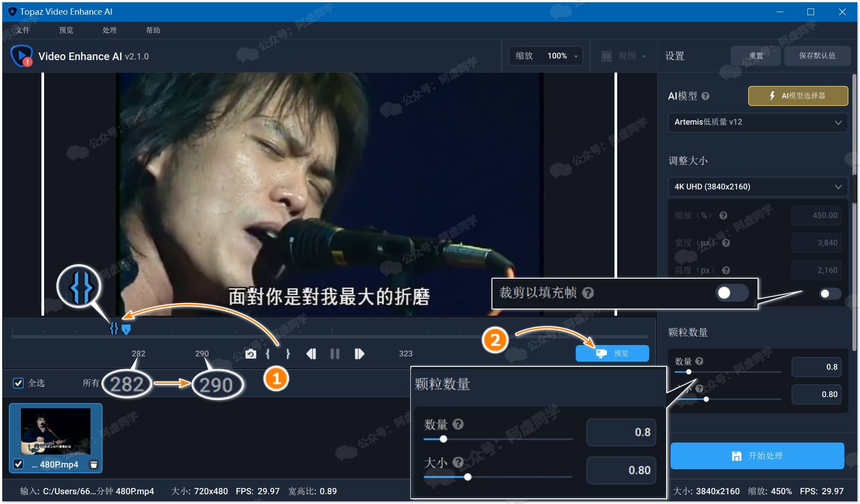Open the 处理 menu

tap(109, 30)
